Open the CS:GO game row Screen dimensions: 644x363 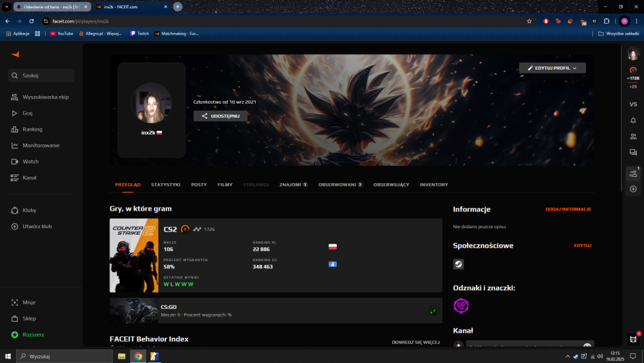point(276,310)
